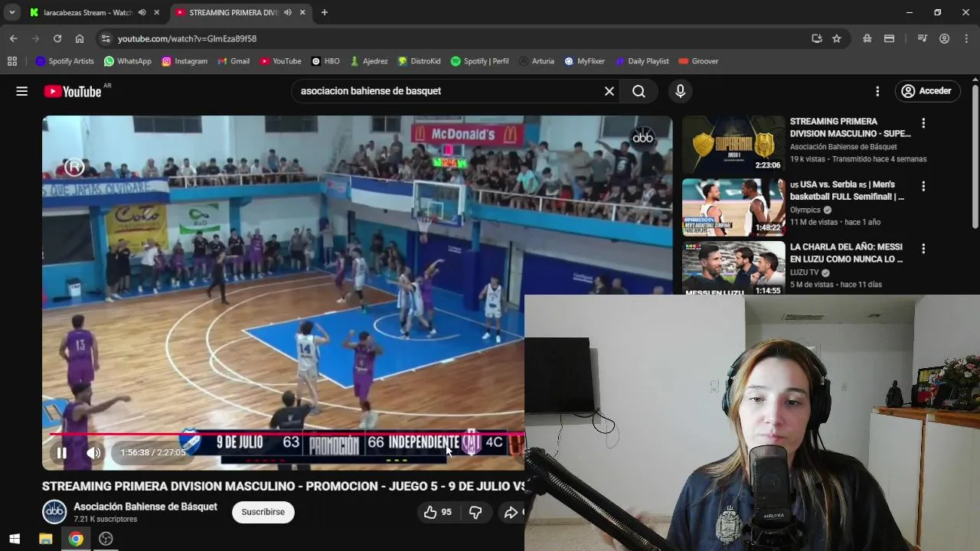The height and width of the screenshot is (551, 980).
Task: Click the Acceder sign-in button
Action: (x=926, y=91)
